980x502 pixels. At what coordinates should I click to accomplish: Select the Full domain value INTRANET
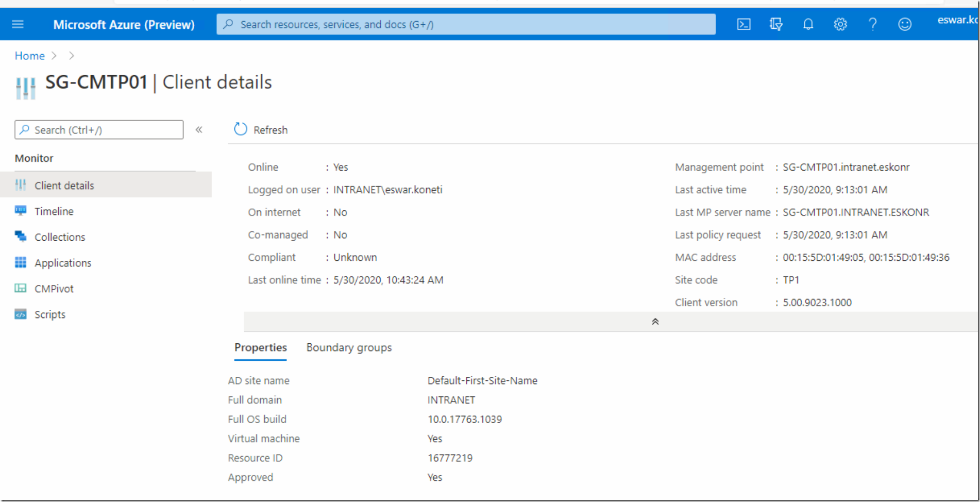click(451, 400)
